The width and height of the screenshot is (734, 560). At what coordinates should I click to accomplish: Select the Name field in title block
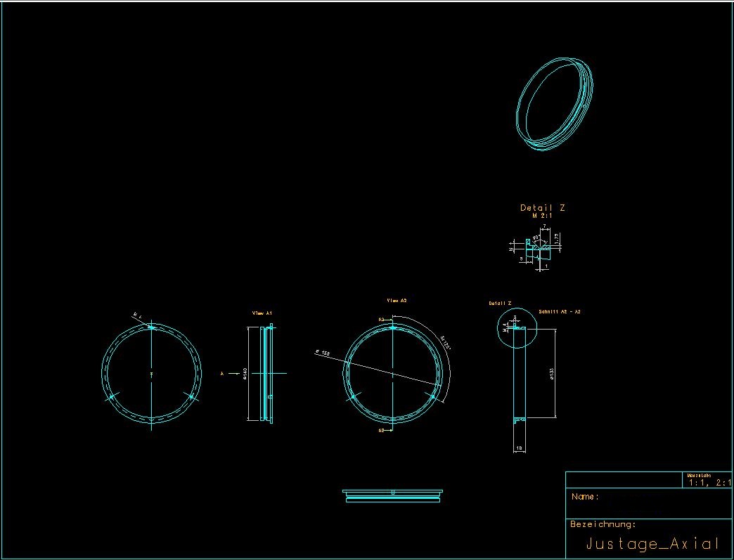648,503
